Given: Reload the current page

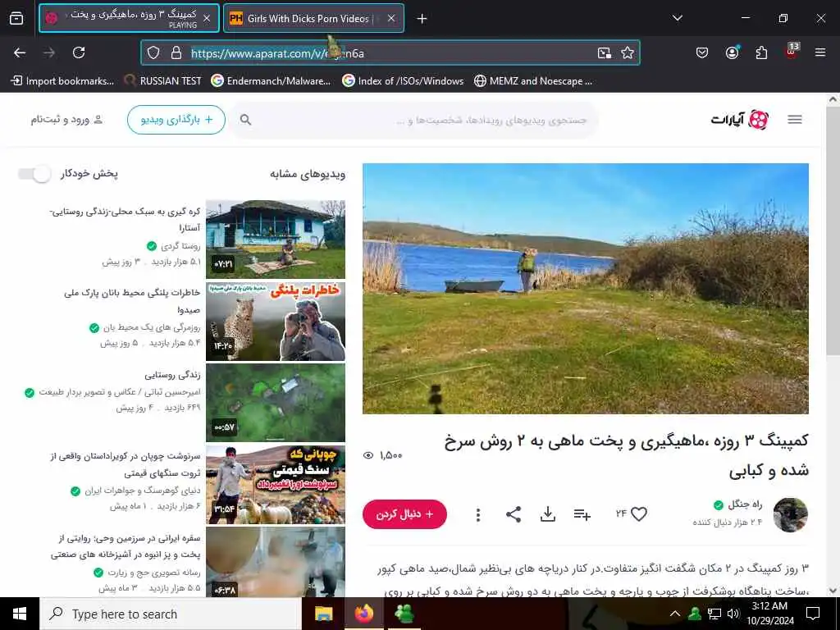Looking at the screenshot, I should pos(79,52).
